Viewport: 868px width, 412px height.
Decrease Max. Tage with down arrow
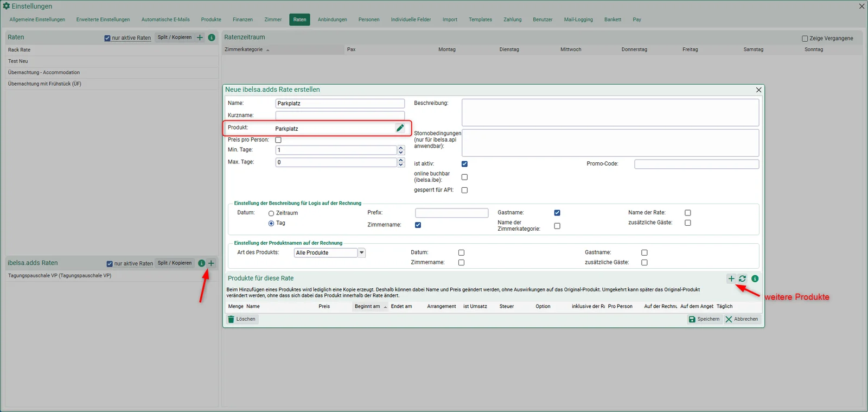[401, 164]
